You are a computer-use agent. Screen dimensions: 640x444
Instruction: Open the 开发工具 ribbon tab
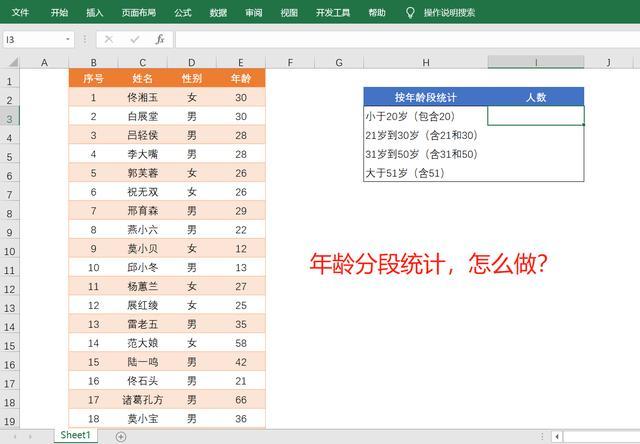(x=333, y=13)
